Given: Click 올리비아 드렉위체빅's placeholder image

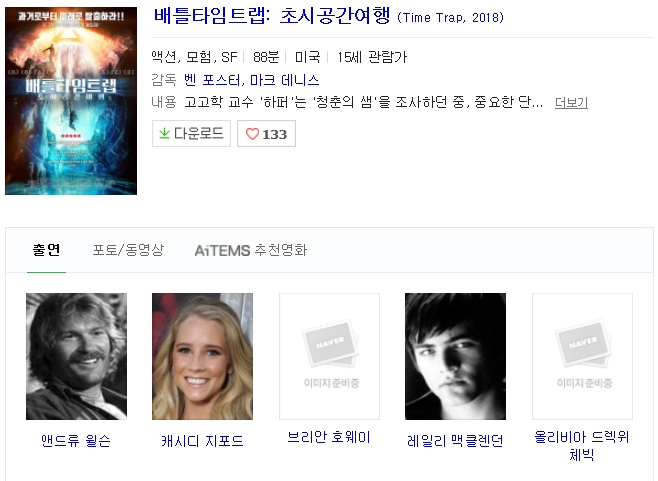Looking at the screenshot, I should [582, 356].
